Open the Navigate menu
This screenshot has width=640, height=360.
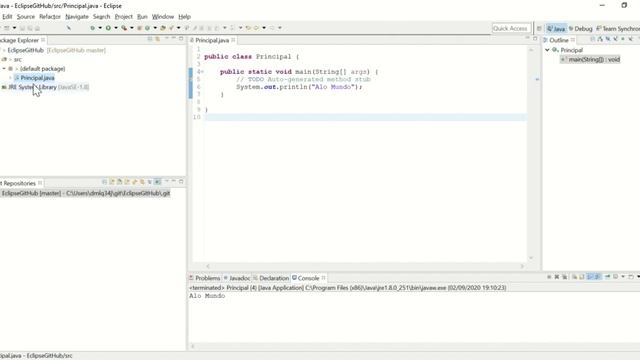(77, 17)
